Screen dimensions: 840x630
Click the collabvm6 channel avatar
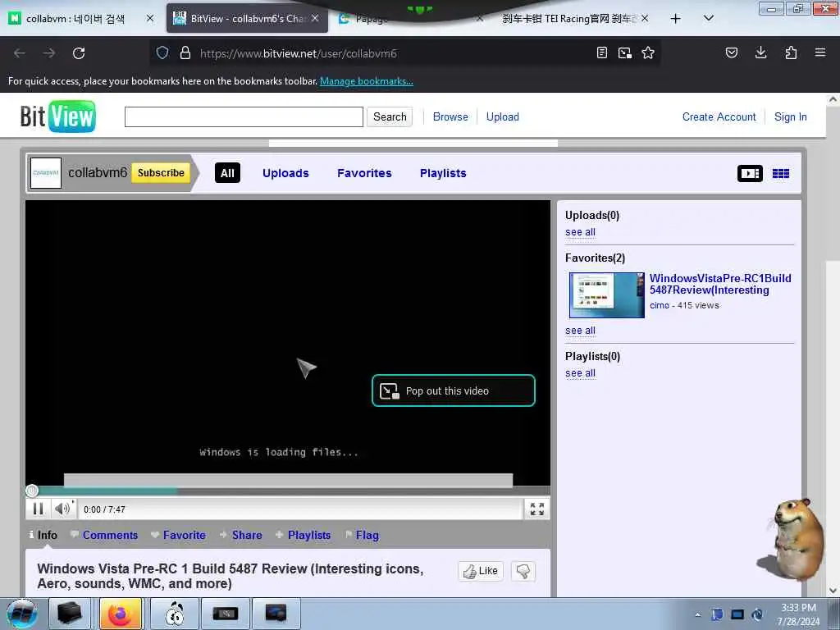tap(46, 173)
